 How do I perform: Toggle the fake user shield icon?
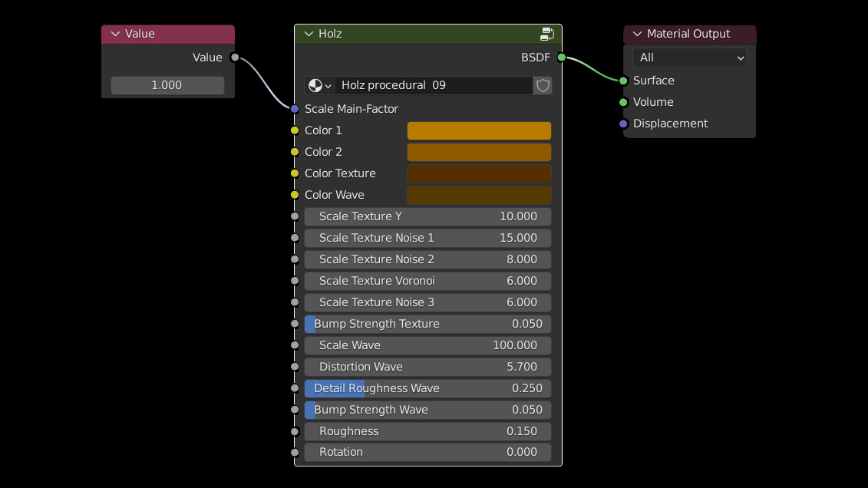(x=543, y=85)
